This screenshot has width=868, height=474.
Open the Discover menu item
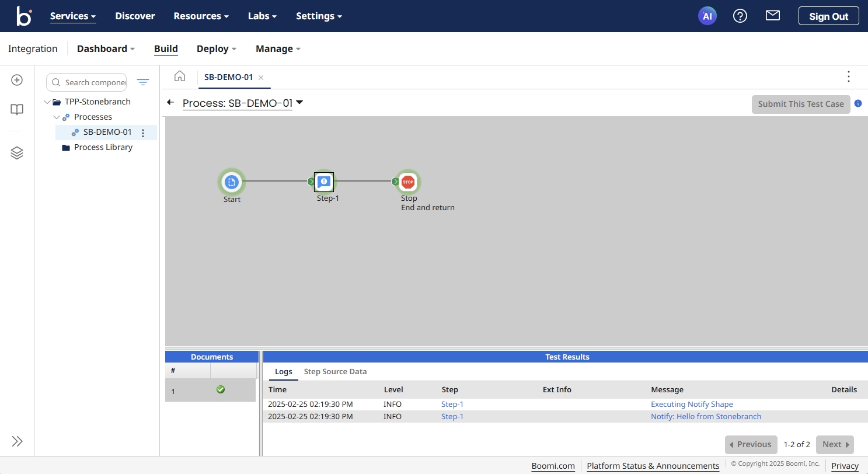(x=135, y=16)
